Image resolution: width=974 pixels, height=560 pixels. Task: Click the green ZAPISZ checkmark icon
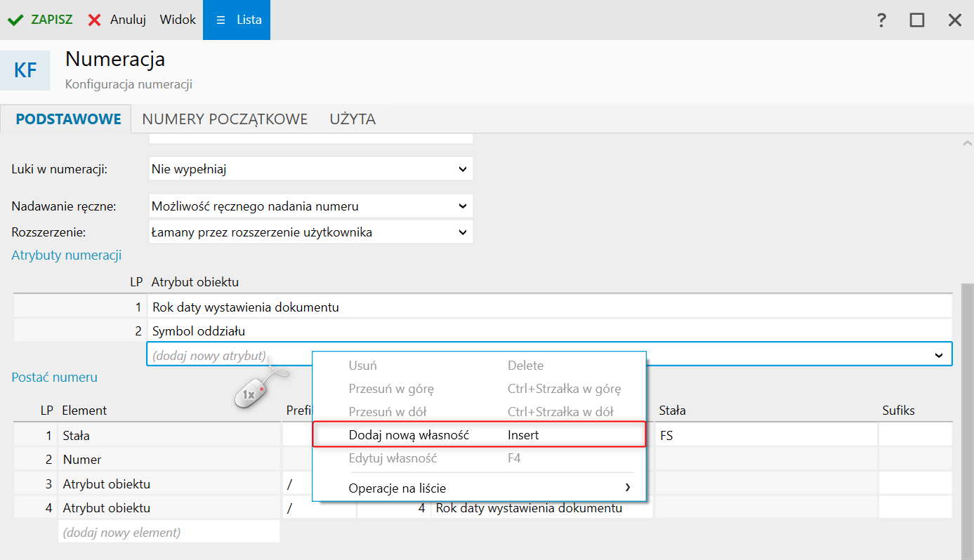click(x=15, y=20)
